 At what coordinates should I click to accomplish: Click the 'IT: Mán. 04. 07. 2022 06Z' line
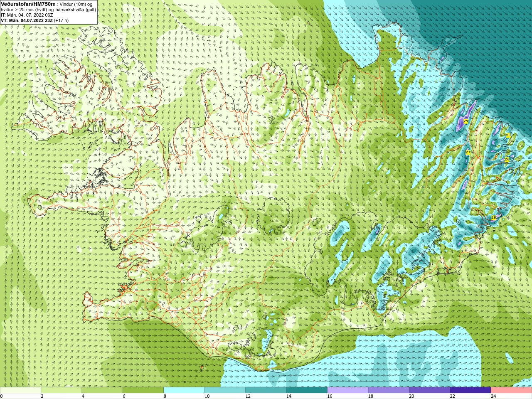point(27,15)
